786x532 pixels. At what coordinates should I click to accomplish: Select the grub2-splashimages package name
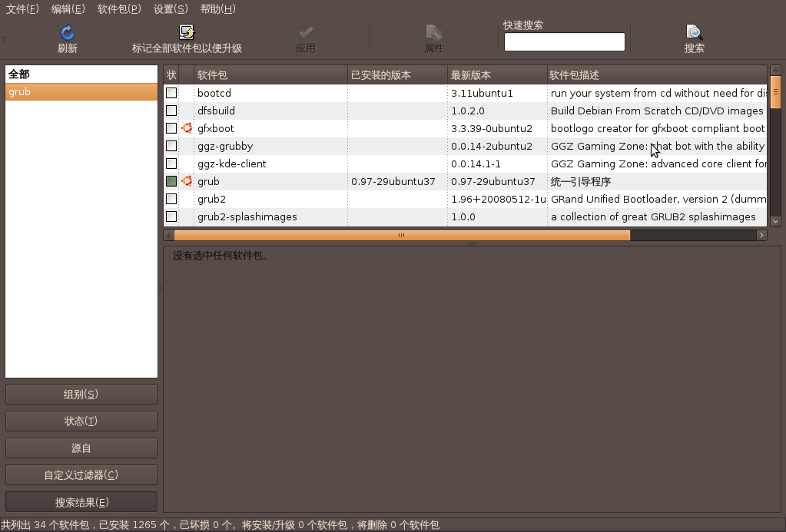(247, 217)
